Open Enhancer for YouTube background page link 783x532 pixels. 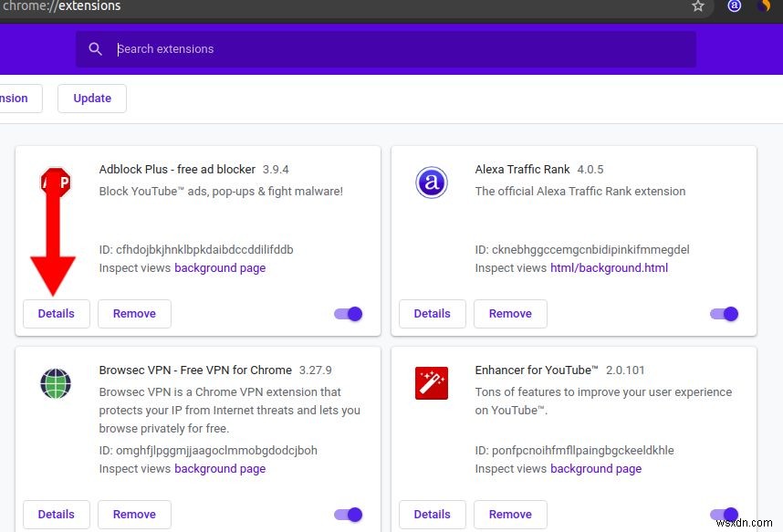coord(596,469)
